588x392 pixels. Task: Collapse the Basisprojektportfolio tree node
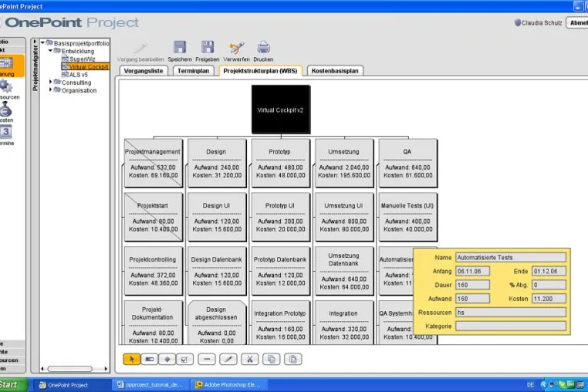pos(42,42)
